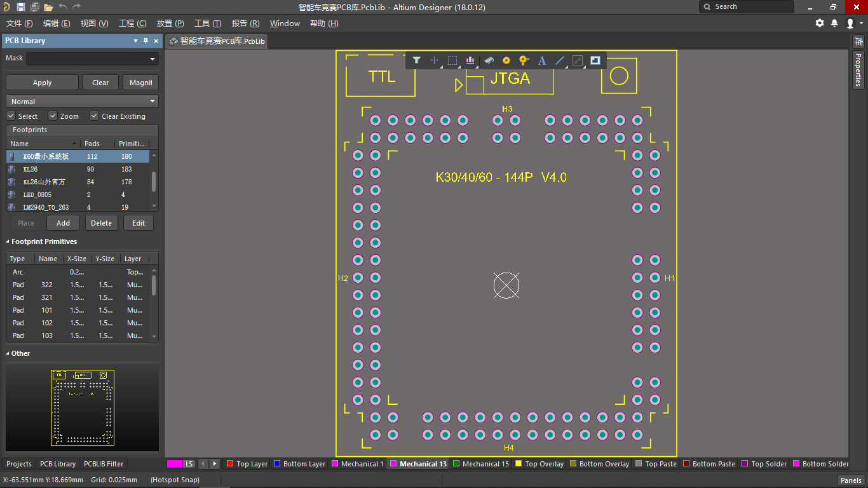Image resolution: width=868 pixels, height=488 pixels.
Task: Open the 编辑 (E) menu
Action: (57, 24)
